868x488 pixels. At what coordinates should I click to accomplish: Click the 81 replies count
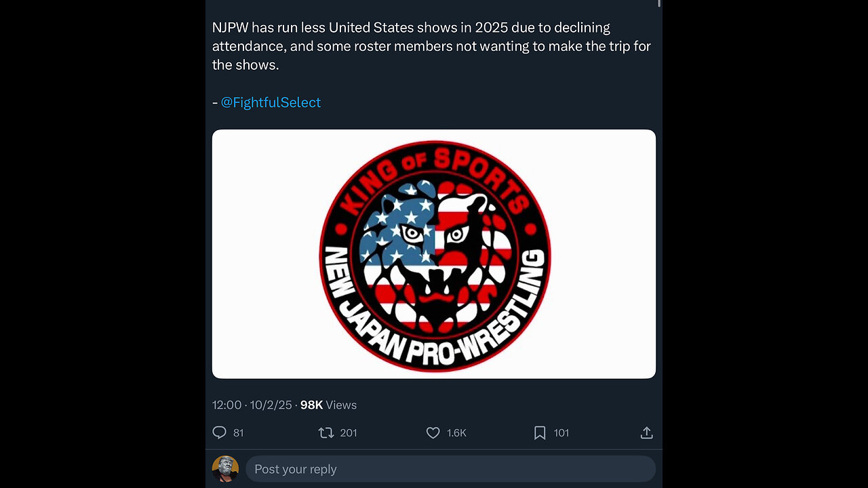point(238,433)
